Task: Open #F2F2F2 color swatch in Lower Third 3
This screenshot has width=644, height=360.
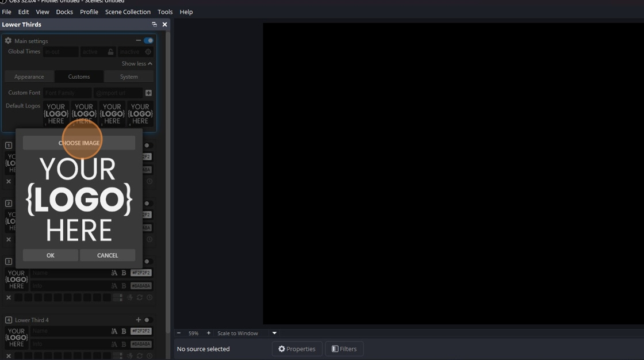Action: point(141,273)
